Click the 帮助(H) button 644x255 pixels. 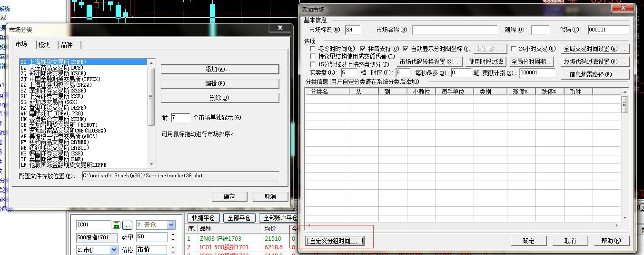pos(611,241)
